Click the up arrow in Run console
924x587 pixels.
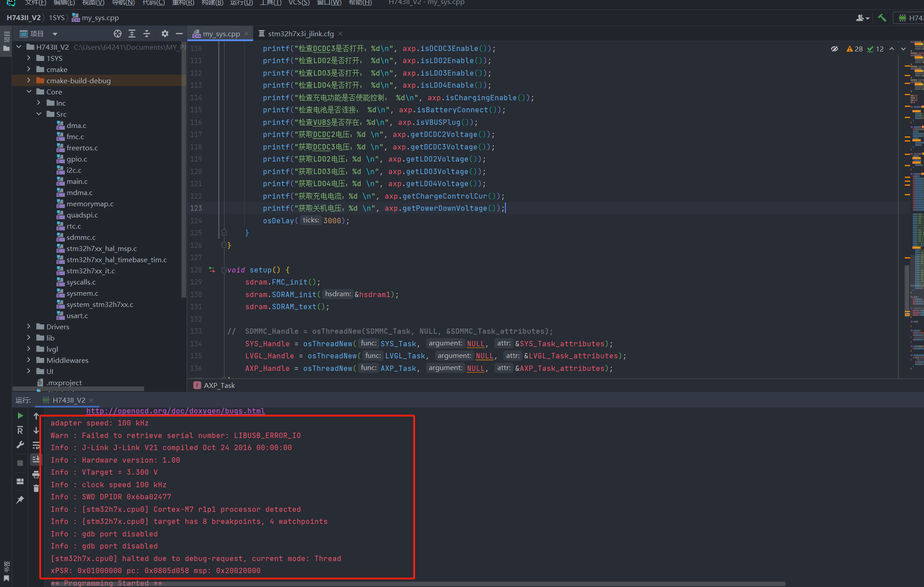(x=36, y=416)
